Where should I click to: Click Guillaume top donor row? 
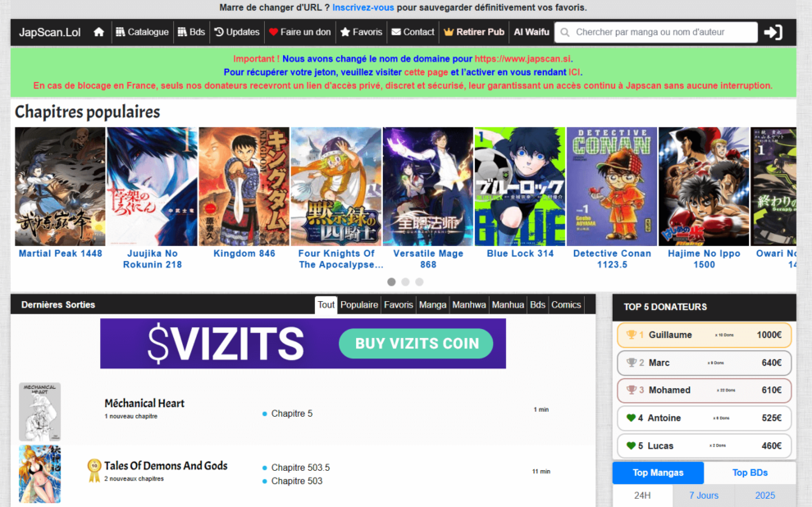(705, 335)
